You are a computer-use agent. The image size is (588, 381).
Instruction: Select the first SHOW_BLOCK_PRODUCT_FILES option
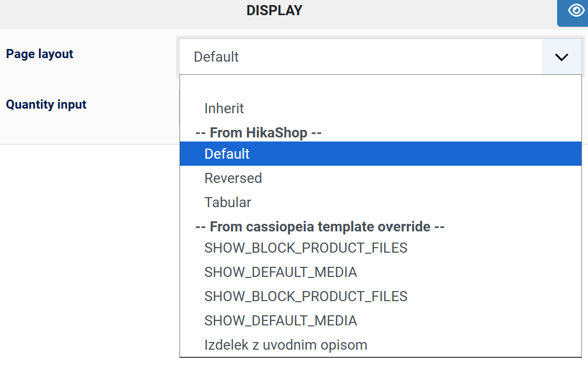click(x=305, y=248)
